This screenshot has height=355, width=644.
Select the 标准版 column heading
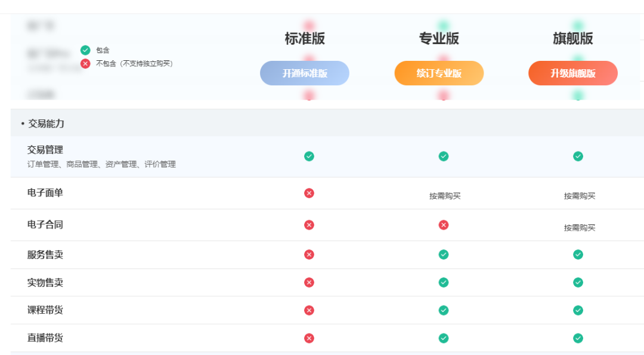(x=305, y=39)
